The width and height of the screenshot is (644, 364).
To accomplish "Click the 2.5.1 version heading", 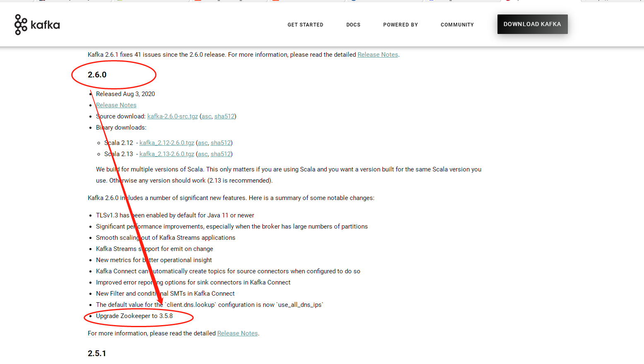I will (x=97, y=353).
